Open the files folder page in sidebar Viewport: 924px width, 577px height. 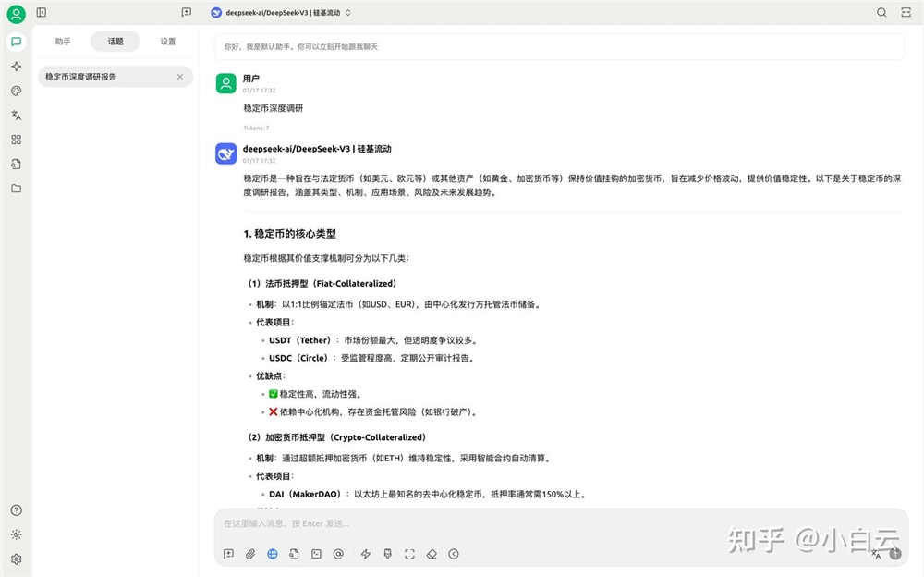tap(16, 189)
